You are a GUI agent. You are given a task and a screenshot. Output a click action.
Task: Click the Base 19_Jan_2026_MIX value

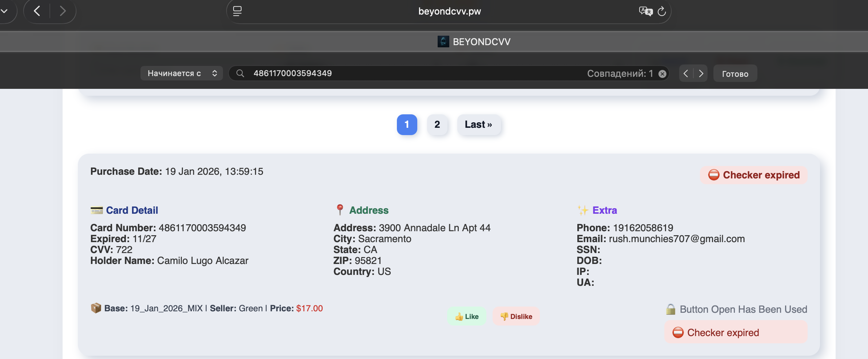click(x=166, y=308)
